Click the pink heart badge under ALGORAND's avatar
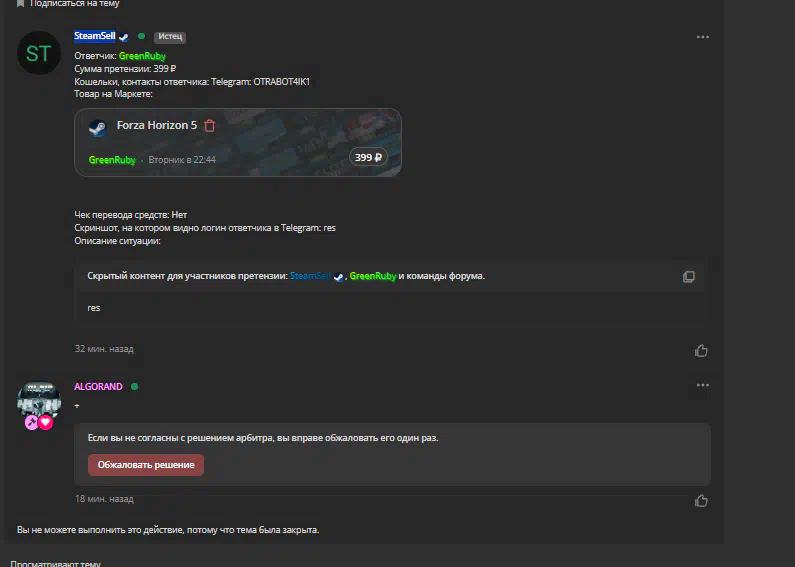This screenshot has width=795, height=567. point(46,422)
